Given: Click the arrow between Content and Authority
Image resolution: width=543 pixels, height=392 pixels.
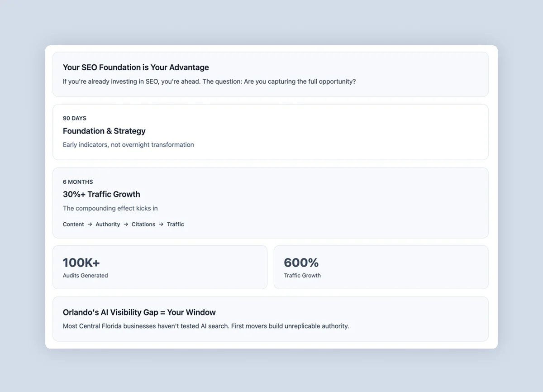Looking at the screenshot, I should coord(90,225).
